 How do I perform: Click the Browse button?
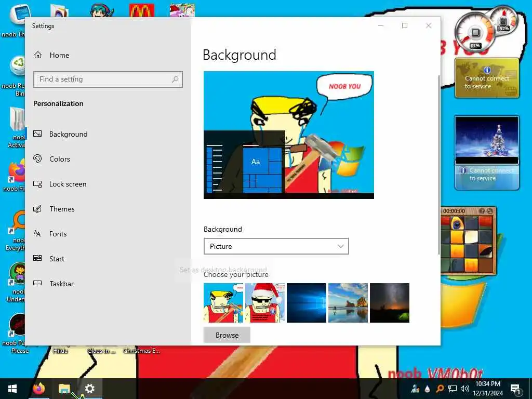point(227,335)
